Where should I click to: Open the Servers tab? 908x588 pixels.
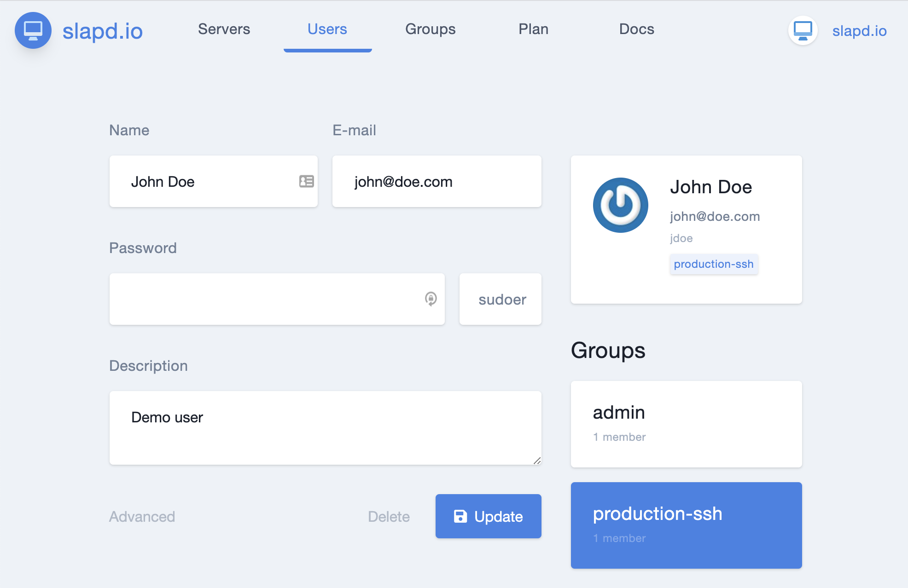(224, 29)
